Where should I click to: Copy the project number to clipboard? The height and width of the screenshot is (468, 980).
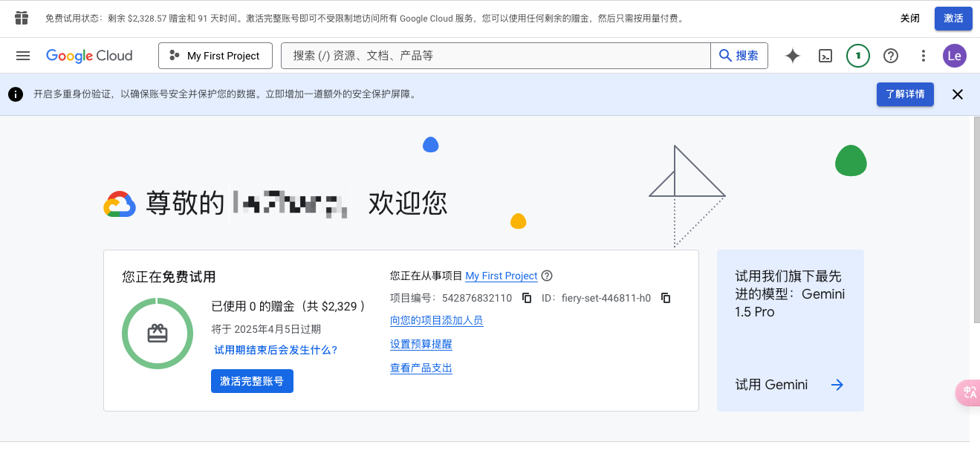[527, 298]
